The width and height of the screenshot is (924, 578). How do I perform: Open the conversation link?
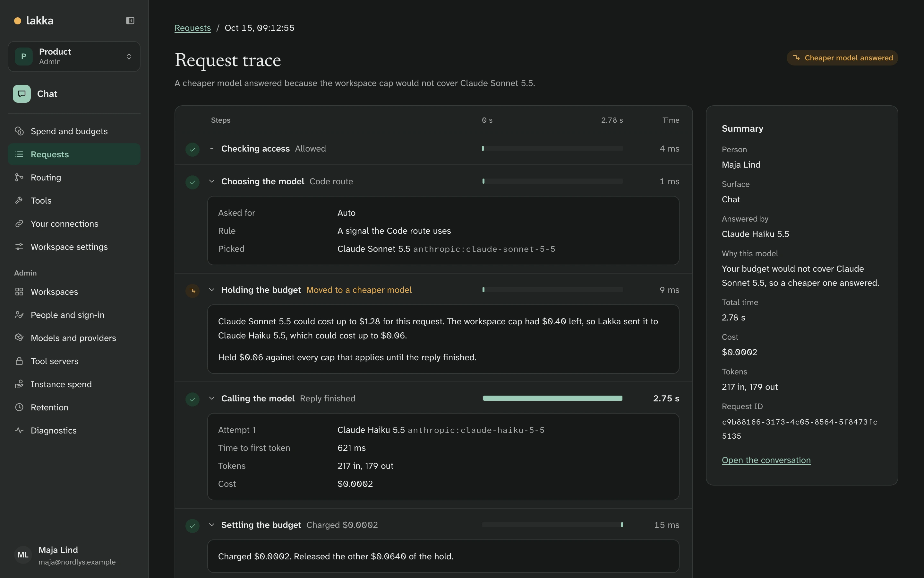pos(766,460)
